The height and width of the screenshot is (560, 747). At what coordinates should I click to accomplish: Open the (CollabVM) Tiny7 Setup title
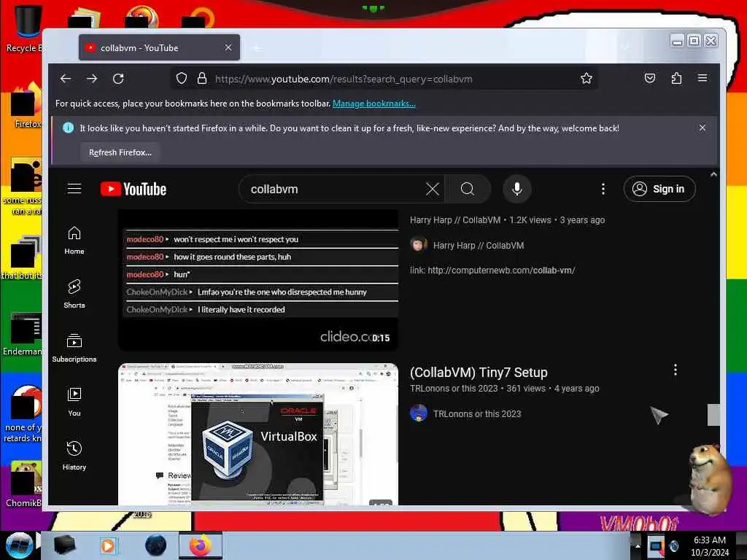(479, 373)
